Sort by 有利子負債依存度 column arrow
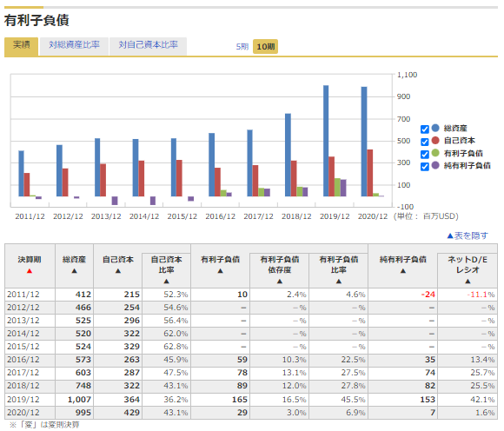Viewport: 504px width, 431px height. 280,282
